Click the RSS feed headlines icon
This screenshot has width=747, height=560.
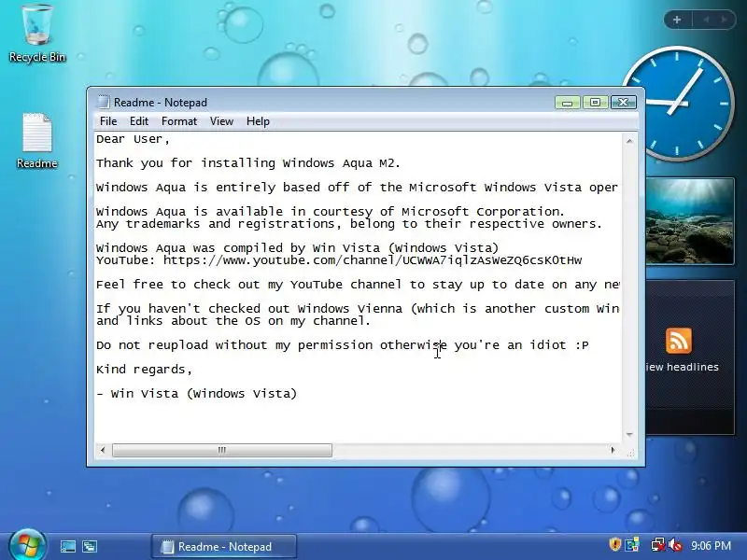click(x=679, y=341)
